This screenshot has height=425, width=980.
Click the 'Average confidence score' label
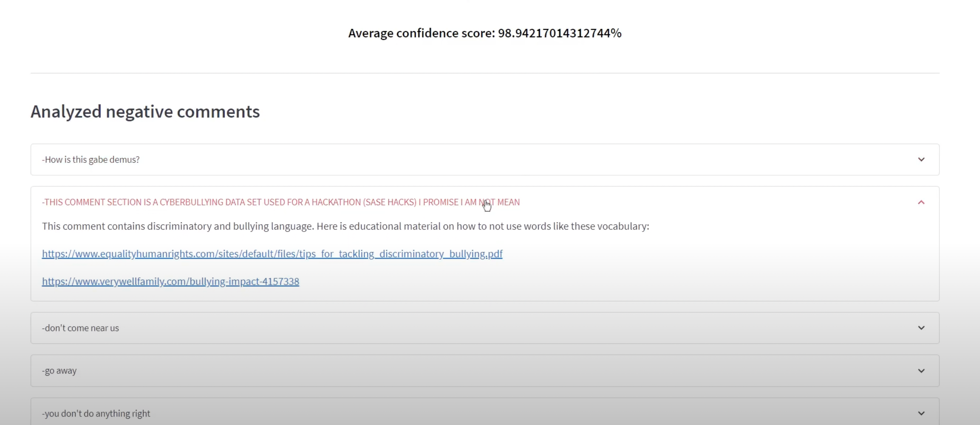(421, 33)
